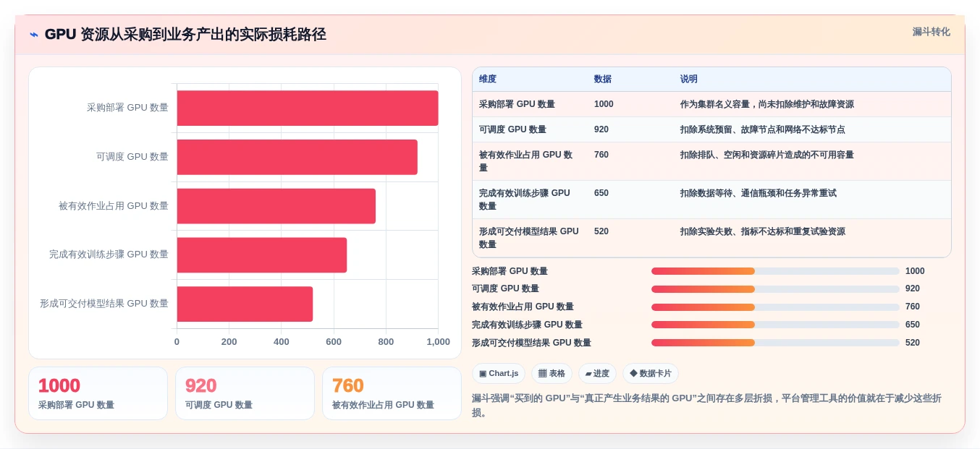
Task: Click the x-axis tick 400
Action: pos(282,342)
